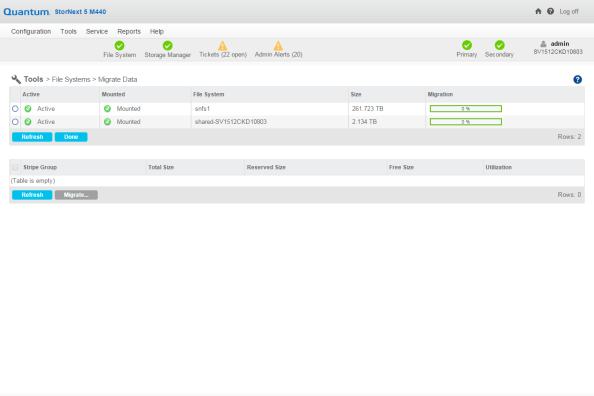Click the 261.723 TB size cell
Viewport: 594px width, 396px height.
click(x=367, y=109)
